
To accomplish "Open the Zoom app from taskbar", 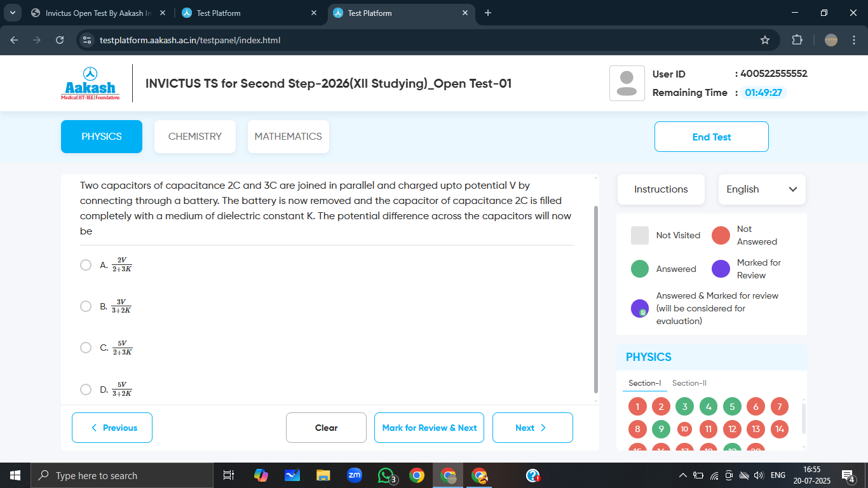I will [355, 475].
